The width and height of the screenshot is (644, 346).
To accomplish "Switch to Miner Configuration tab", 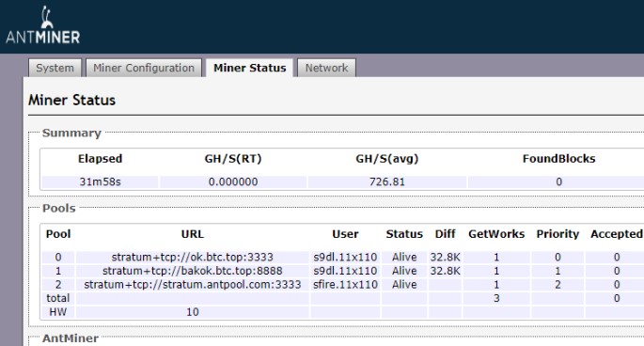I will tap(144, 68).
